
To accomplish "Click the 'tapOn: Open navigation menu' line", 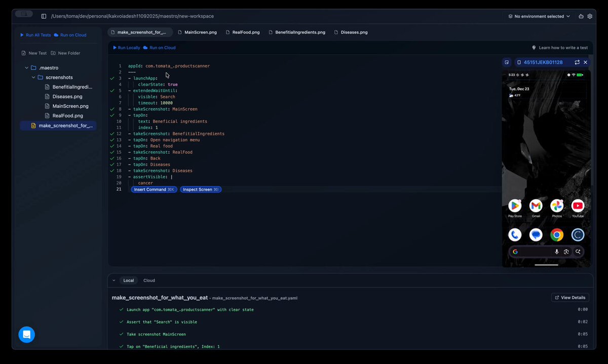I will pos(164,140).
